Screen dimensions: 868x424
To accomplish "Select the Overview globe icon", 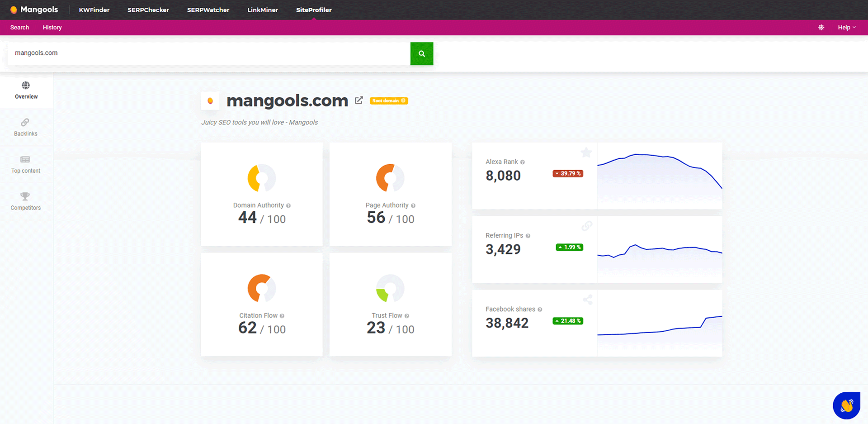I will click(26, 85).
